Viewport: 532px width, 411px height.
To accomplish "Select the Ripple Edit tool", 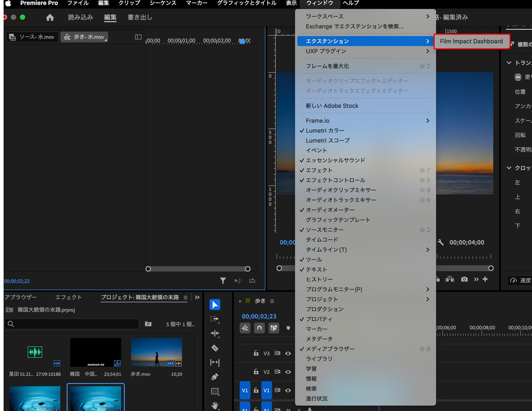I will [x=215, y=333].
